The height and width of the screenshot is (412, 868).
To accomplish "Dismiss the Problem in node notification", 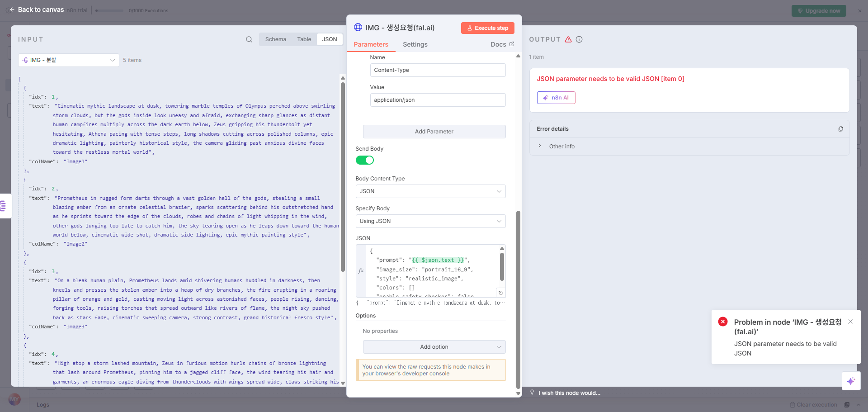I will (x=850, y=322).
